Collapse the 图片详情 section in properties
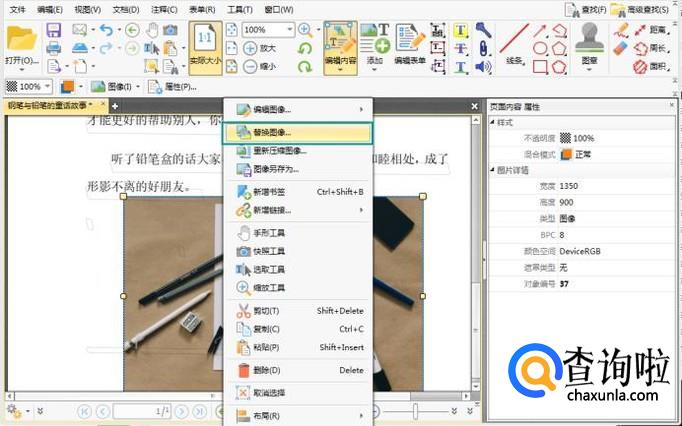The image size is (682, 426). point(492,170)
